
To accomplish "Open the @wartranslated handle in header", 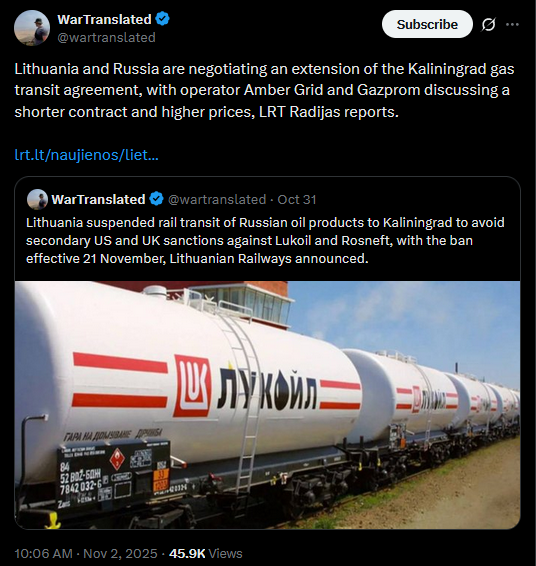I will [106, 37].
